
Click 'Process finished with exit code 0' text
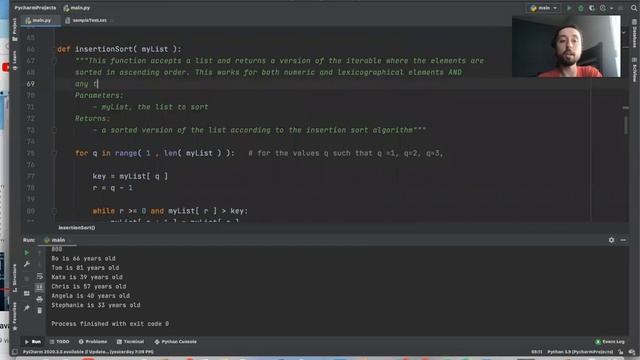point(110,324)
